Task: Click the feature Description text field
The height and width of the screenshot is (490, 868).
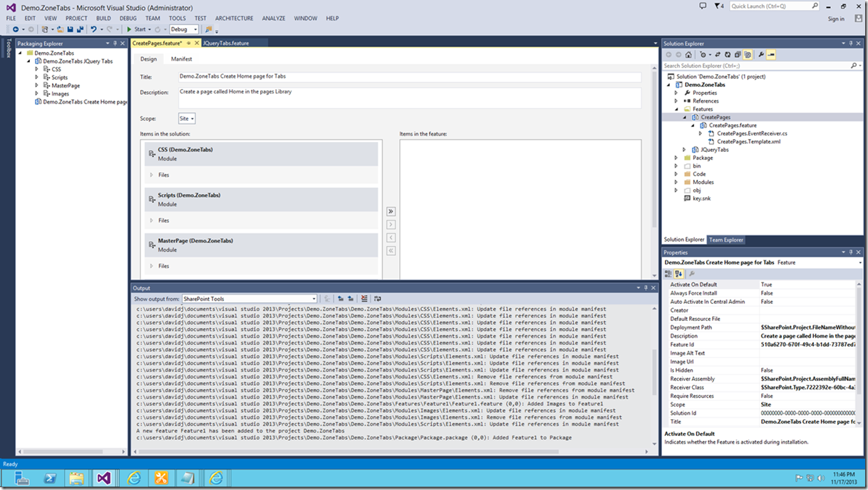Action: (x=409, y=98)
